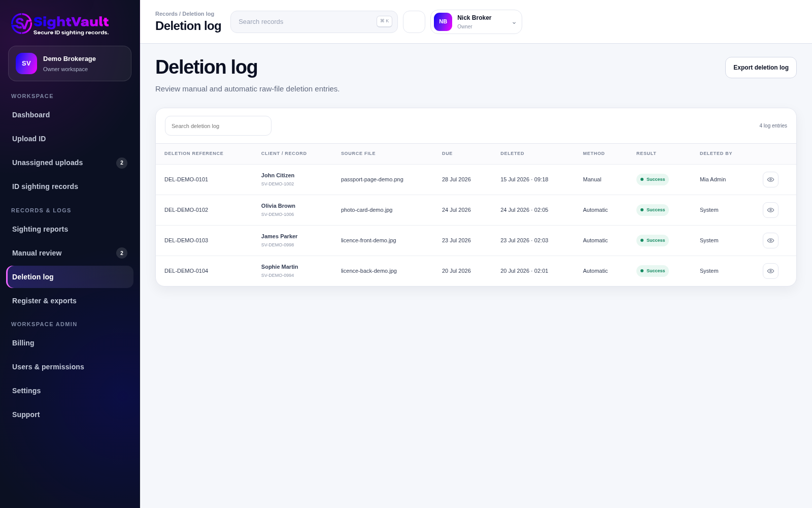Click the ⌘K shortcut badge
The width and height of the screenshot is (812, 508).
[x=384, y=21]
